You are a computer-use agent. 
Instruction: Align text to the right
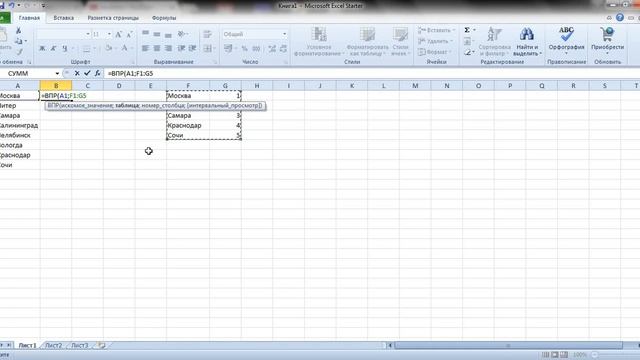coord(168,49)
